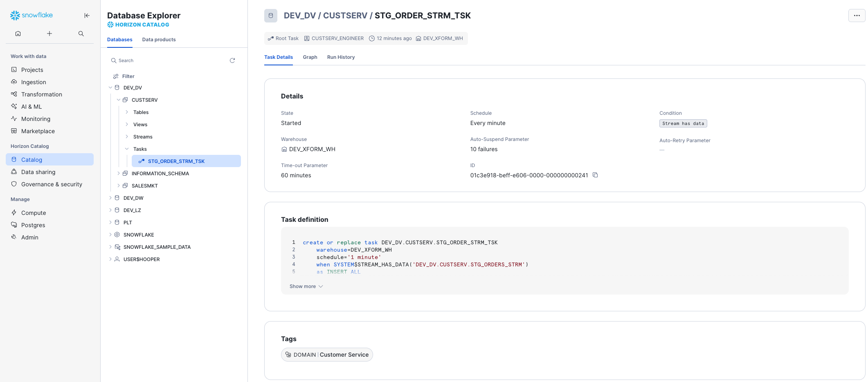
Task: Collapse the DEV_DV database
Action: tap(110, 87)
